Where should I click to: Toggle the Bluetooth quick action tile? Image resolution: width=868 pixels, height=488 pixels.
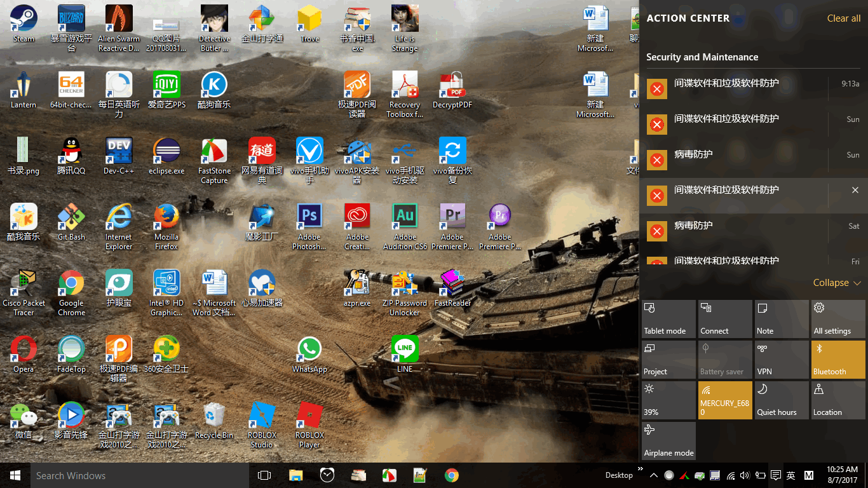pyautogui.click(x=838, y=360)
